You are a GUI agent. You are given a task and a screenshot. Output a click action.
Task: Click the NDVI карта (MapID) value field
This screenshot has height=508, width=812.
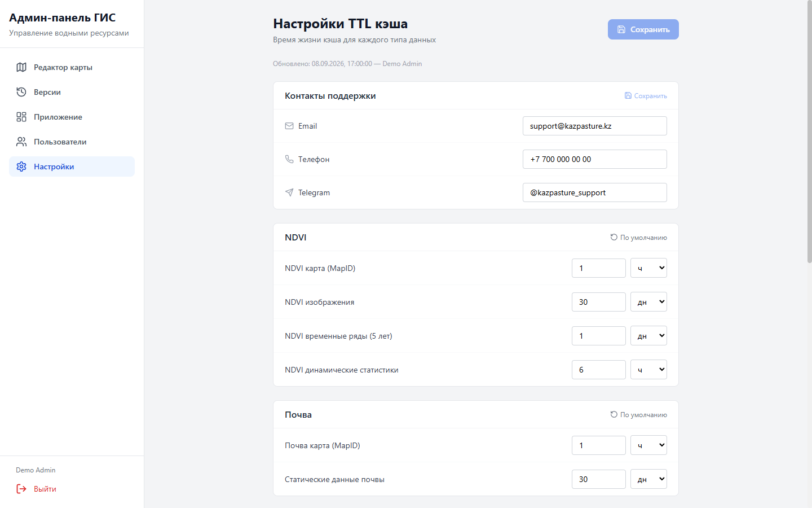pos(599,268)
